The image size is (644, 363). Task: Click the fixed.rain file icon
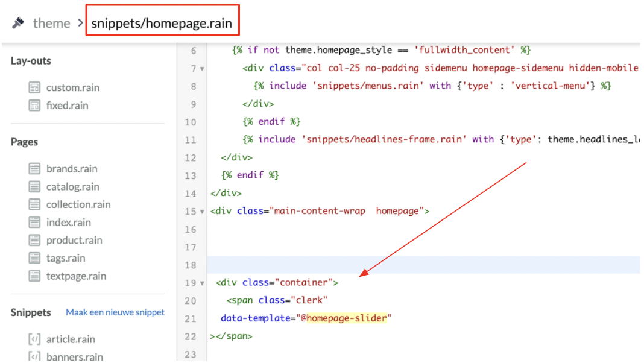coord(34,106)
